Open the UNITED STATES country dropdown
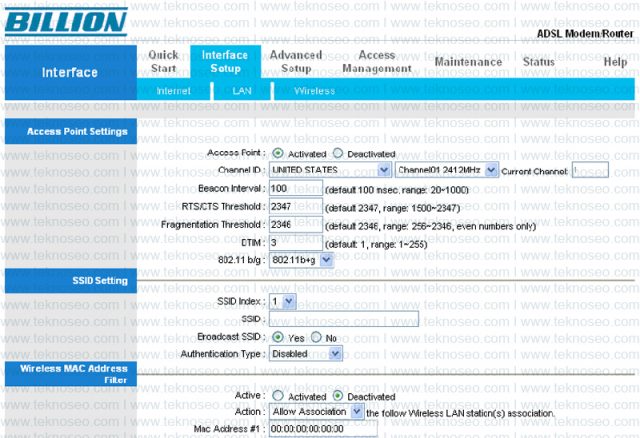 click(330, 170)
